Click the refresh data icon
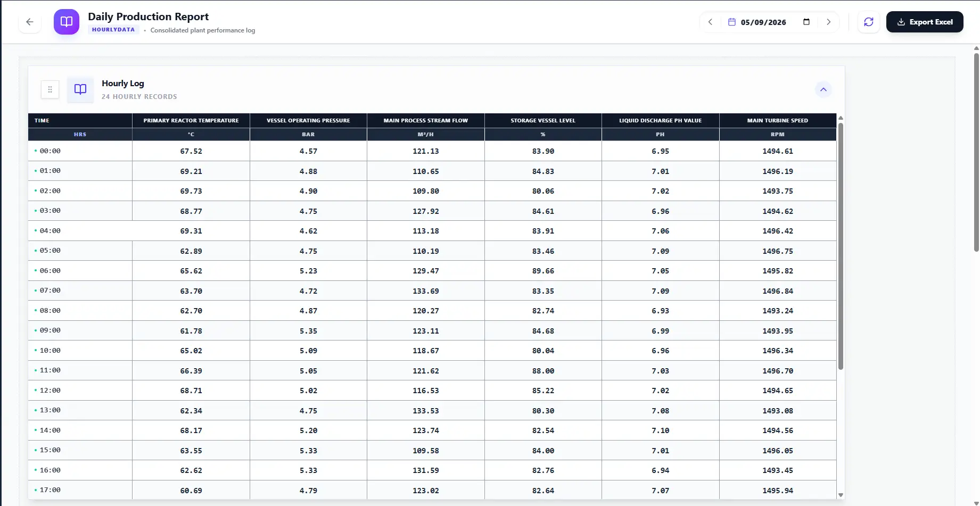Viewport: 980px width, 506px height. pyautogui.click(x=869, y=22)
